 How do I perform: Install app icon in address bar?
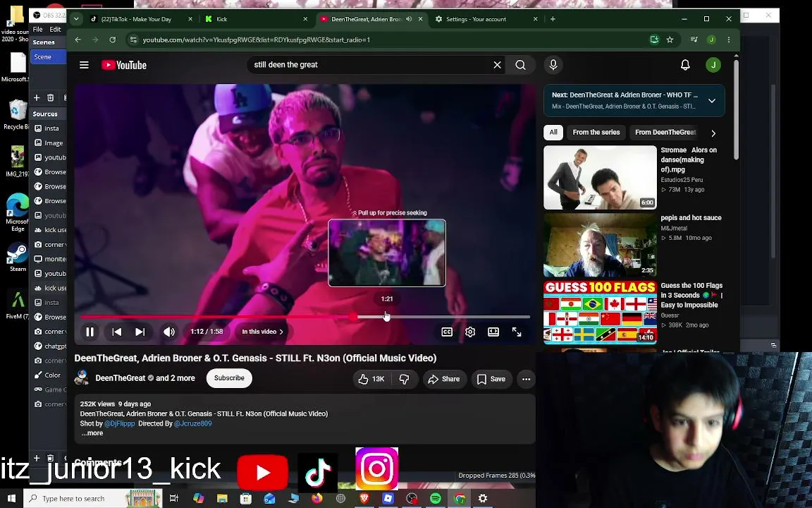(x=655, y=40)
